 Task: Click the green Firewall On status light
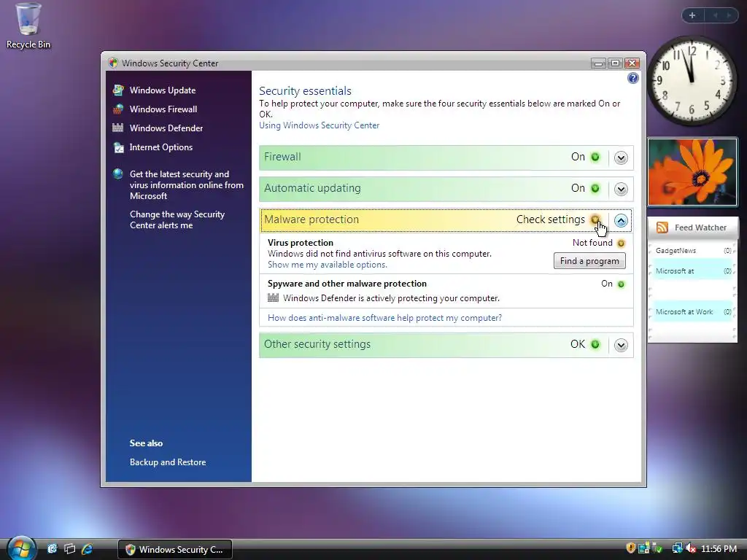pyautogui.click(x=595, y=157)
